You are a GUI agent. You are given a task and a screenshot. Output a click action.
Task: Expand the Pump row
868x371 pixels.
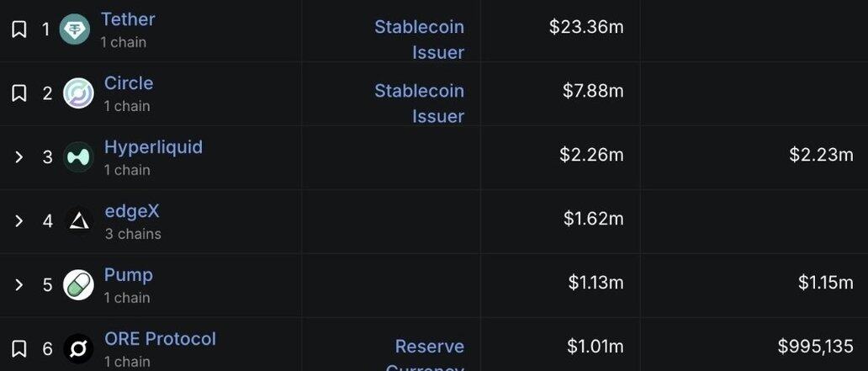(x=19, y=284)
